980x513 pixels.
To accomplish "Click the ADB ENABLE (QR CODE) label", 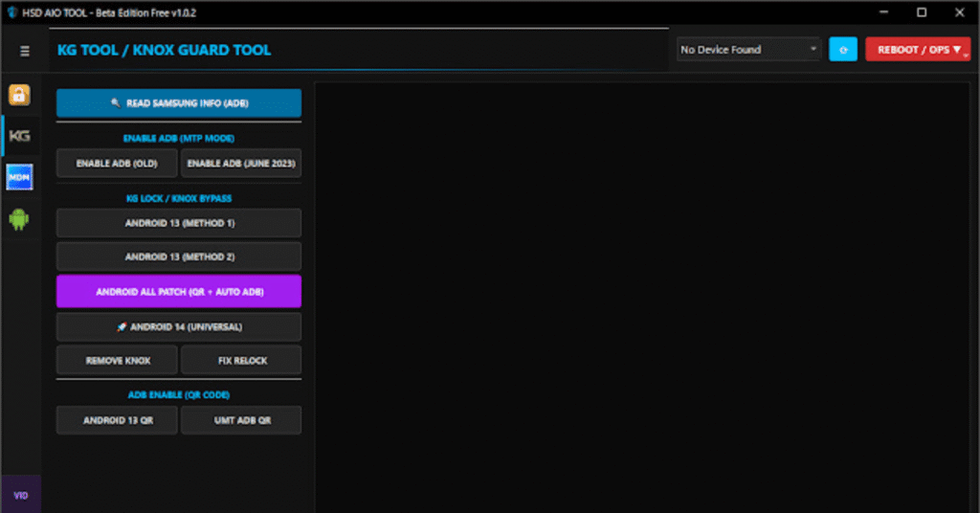I will (x=179, y=395).
